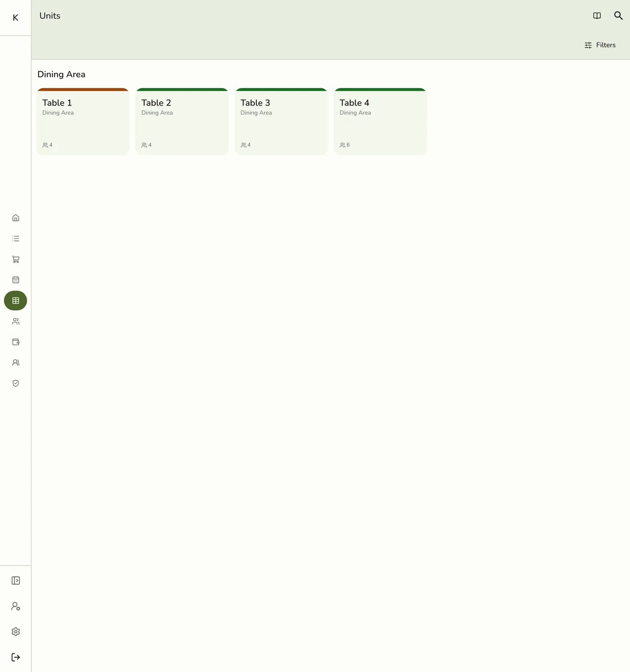Viewport: 630px width, 672px height.
Task: Select the highlighted table grid sidebar icon
Action: click(x=16, y=300)
